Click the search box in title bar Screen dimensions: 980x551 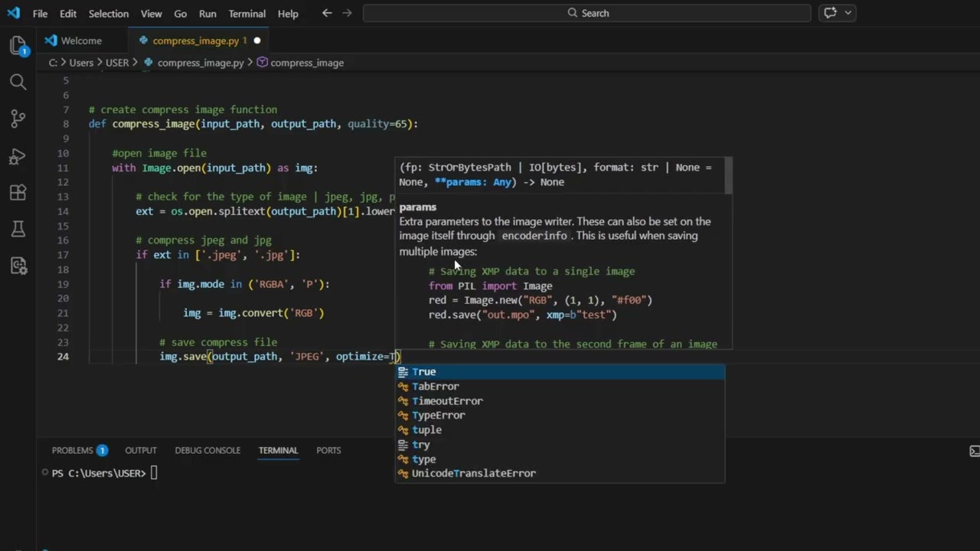tap(587, 13)
